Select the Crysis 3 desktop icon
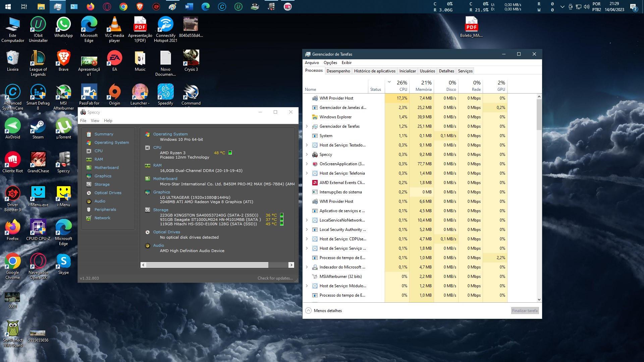644x362 pixels. coord(191,61)
